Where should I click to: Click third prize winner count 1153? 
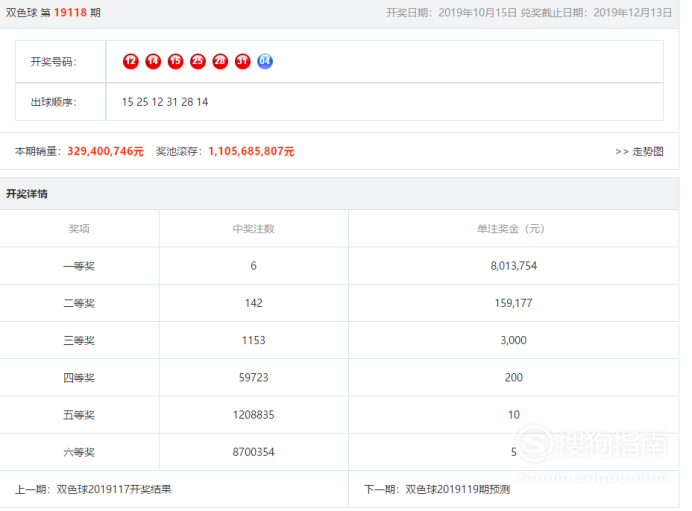tap(254, 340)
